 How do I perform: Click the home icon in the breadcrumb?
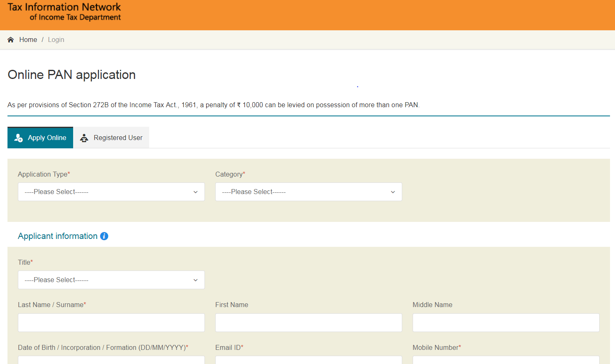[x=11, y=40]
